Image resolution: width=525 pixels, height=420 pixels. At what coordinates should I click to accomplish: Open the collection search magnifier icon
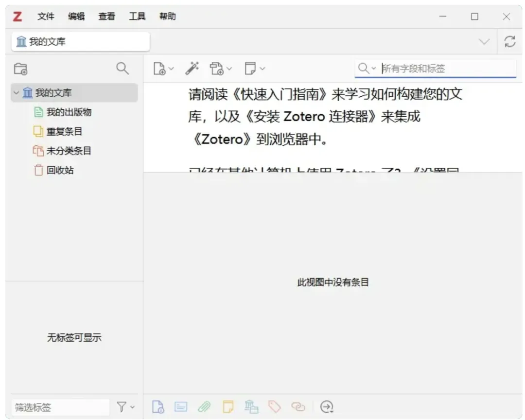point(122,69)
